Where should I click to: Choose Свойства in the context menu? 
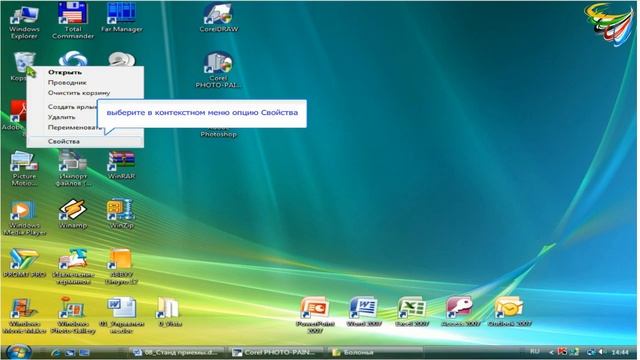tap(85, 141)
